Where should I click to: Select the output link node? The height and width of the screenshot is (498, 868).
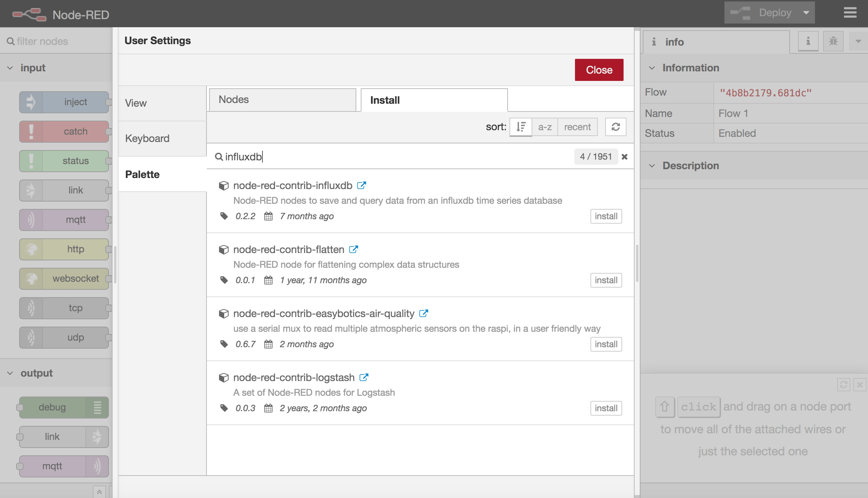click(x=64, y=437)
